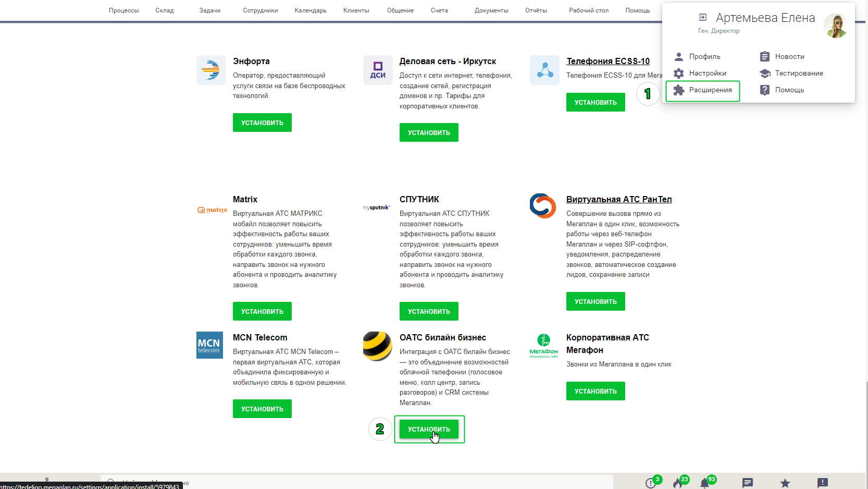This screenshot has height=489, width=868.
Task: Open Настройки from the user menu
Action: (x=708, y=73)
